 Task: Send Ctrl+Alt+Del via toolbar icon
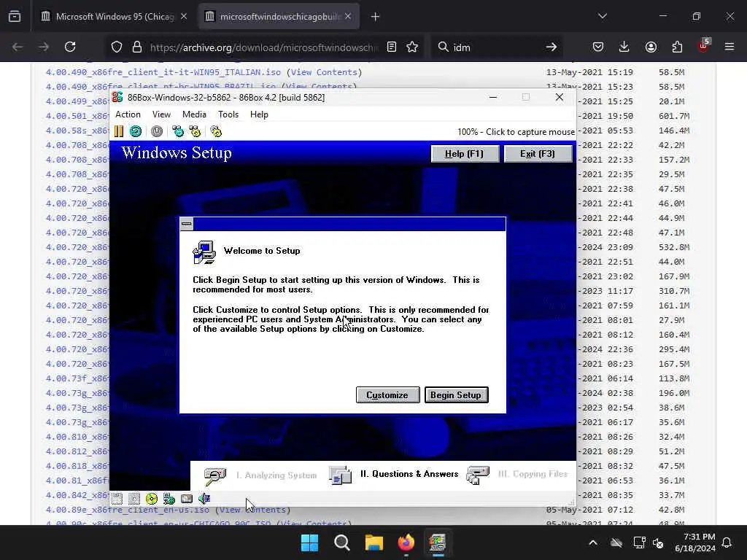178,131
